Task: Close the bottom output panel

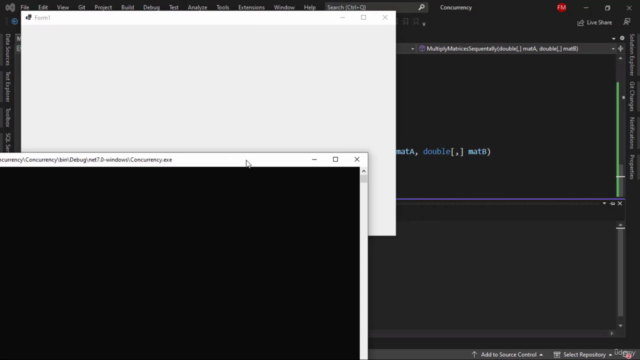Action: (620, 203)
